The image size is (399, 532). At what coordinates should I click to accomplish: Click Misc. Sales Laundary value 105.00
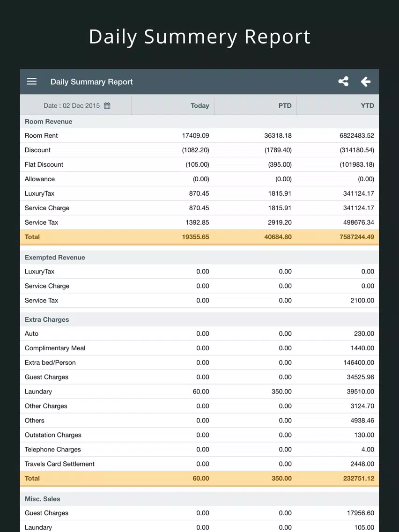[x=364, y=528]
